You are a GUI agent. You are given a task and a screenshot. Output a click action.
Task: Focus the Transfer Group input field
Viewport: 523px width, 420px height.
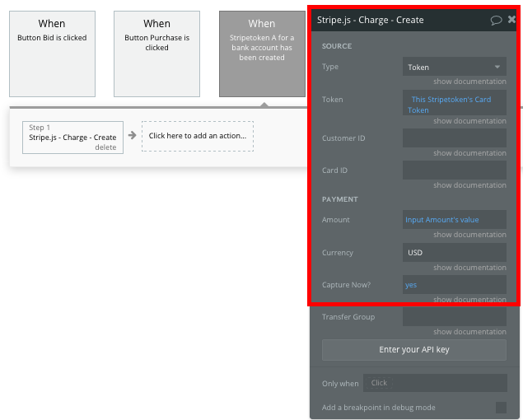(x=455, y=316)
